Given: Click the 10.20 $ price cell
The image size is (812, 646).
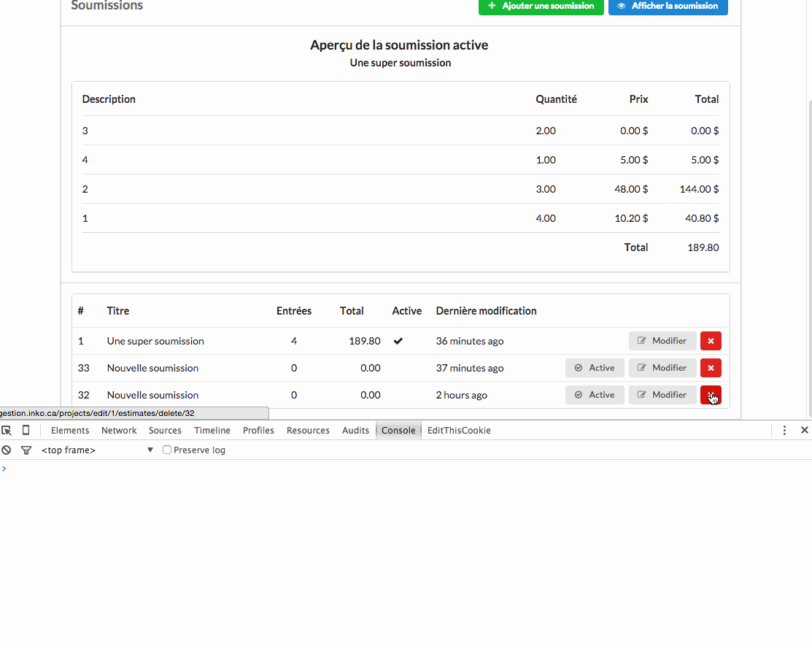Looking at the screenshot, I should tap(631, 218).
